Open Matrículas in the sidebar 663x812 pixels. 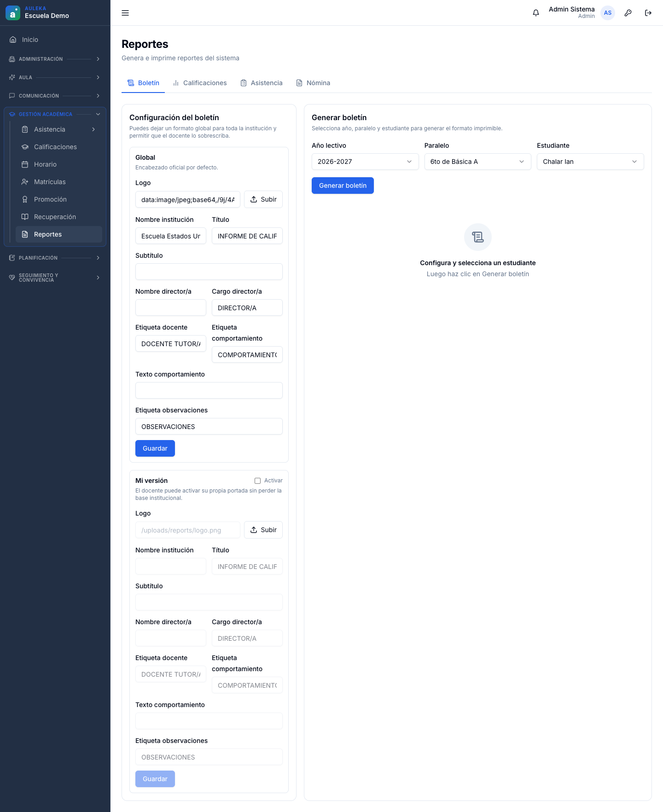(59, 182)
